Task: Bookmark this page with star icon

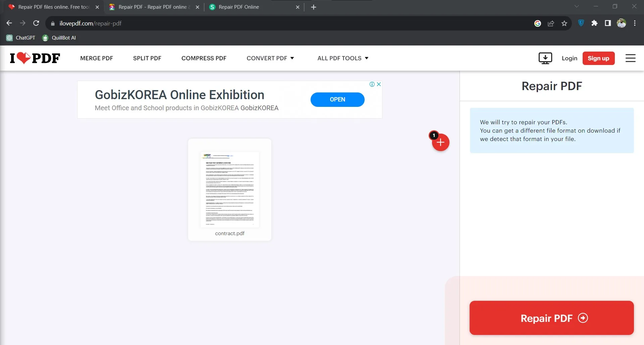Action: 564,23
